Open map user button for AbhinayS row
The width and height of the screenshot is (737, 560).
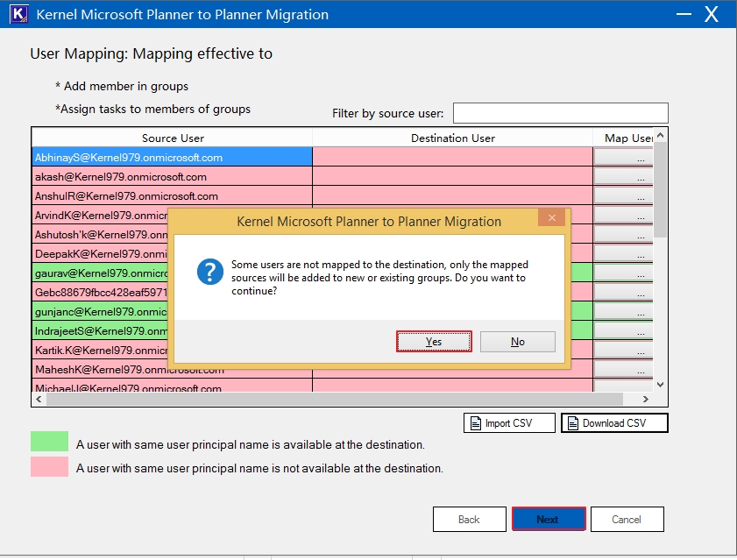tap(623, 157)
